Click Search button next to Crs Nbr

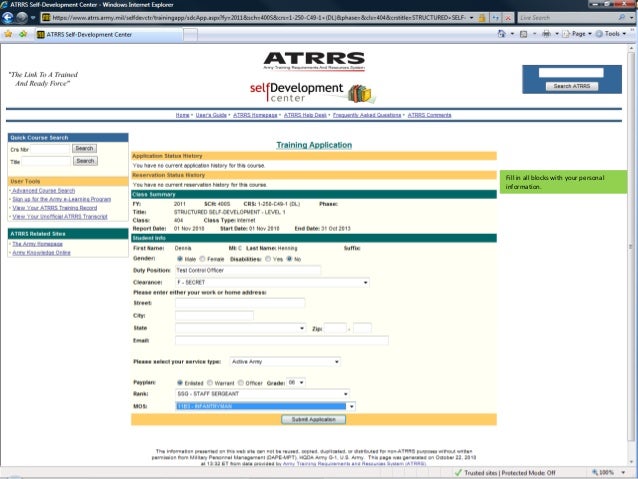click(84, 149)
